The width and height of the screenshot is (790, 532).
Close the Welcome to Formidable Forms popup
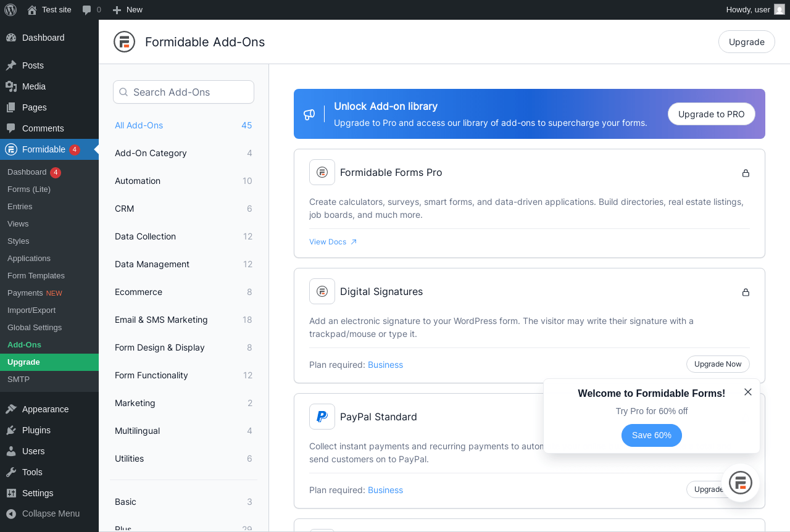tap(748, 392)
